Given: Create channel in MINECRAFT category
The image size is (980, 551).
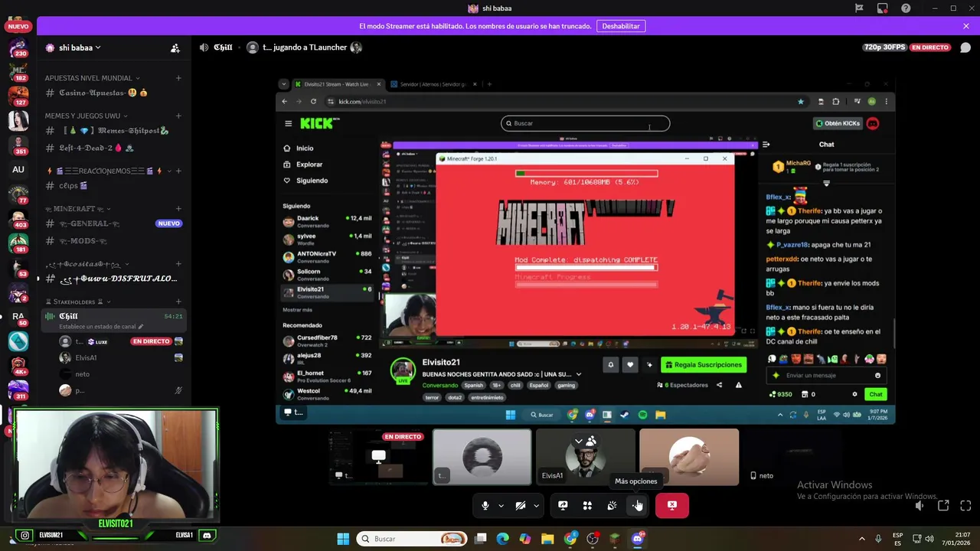Looking at the screenshot, I should pyautogui.click(x=178, y=208).
